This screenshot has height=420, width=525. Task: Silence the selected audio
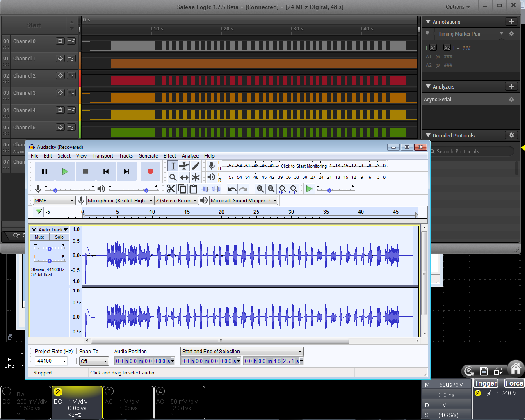pyautogui.click(x=216, y=189)
